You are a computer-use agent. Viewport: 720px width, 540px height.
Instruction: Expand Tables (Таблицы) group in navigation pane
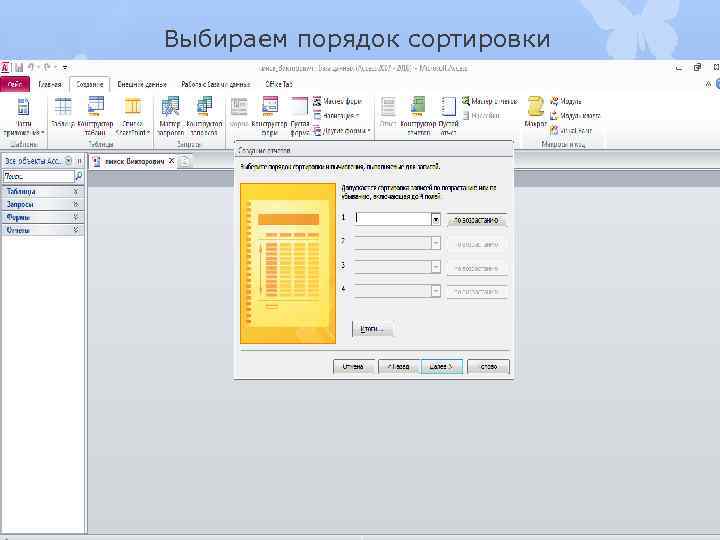[x=42, y=191]
